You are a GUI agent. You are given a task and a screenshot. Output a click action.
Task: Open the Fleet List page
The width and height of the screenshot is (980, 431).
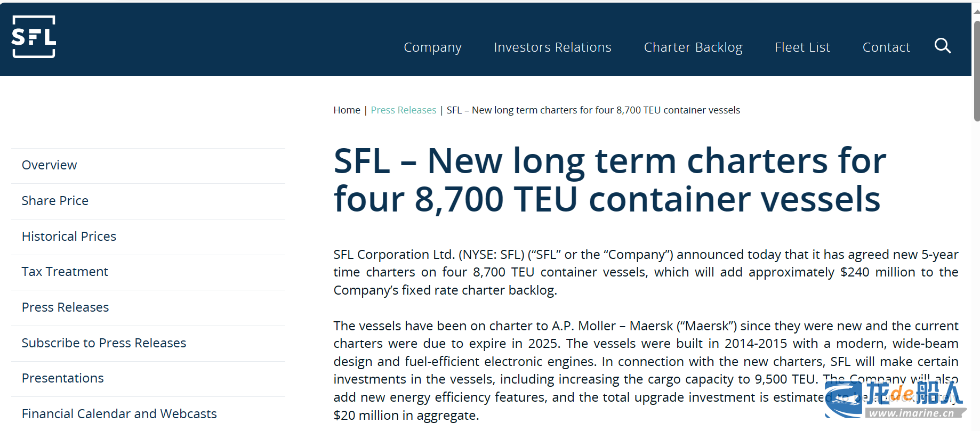tap(802, 47)
